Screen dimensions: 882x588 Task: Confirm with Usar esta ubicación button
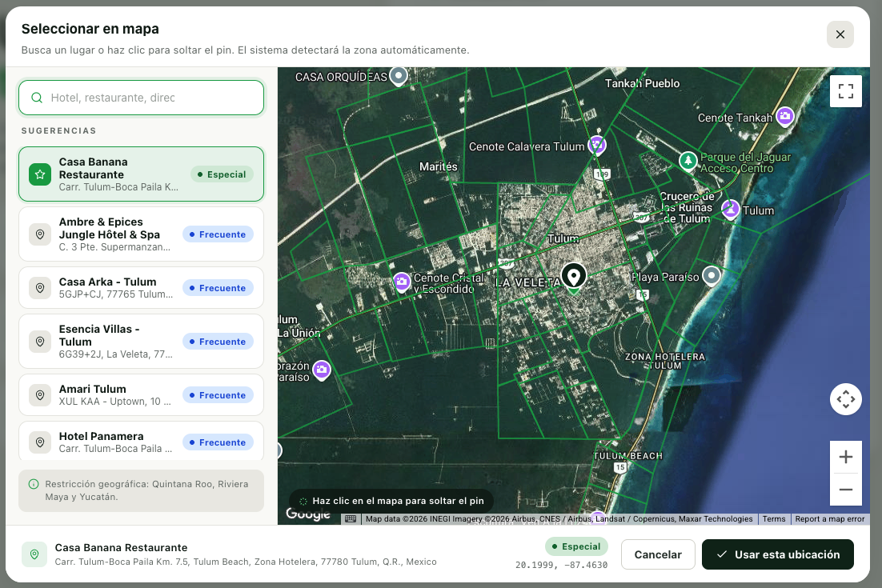pyautogui.click(x=778, y=554)
